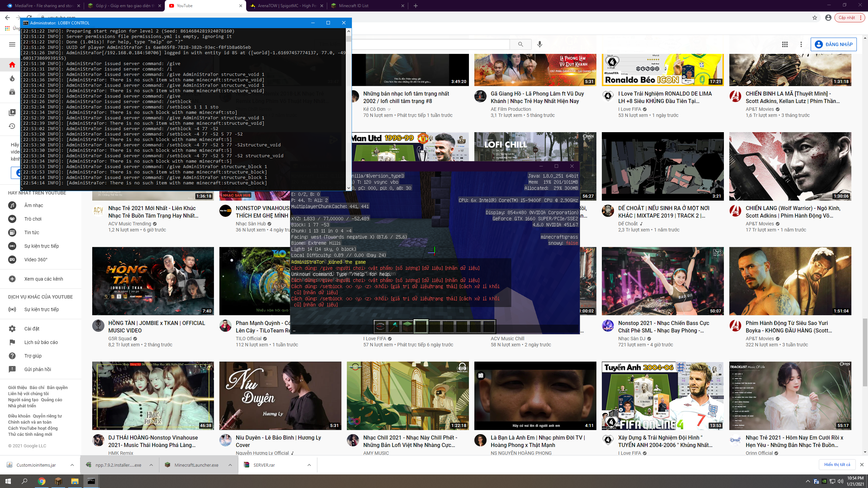Viewport: 868px width, 488px height.
Task: Open the YouTube settings three-dot menu
Action: click(x=801, y=44)
